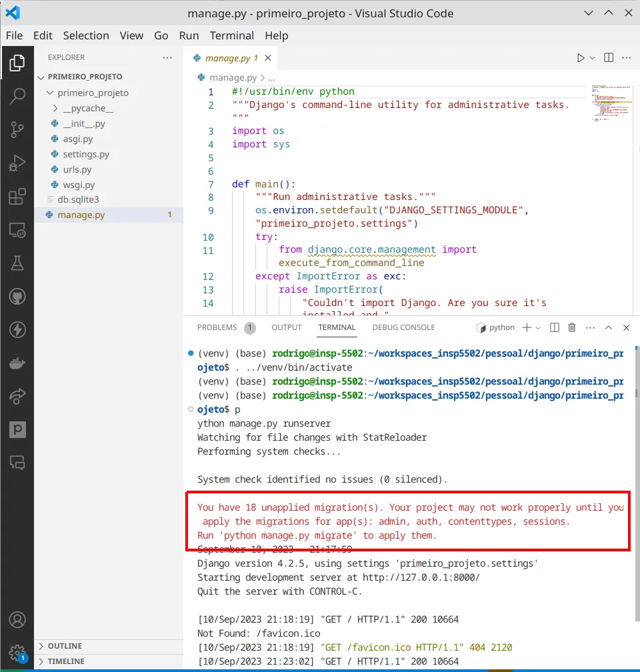640x672 pixels.
Task: Open __init__.py in explorer
Action: click(83, 123)
